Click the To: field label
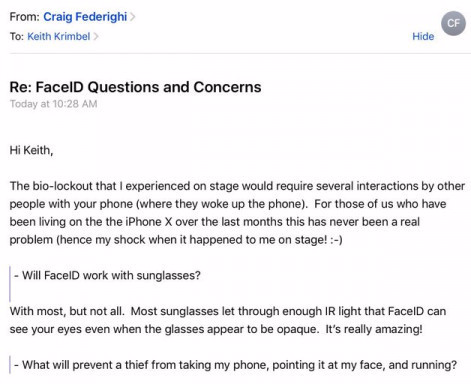The width and height of the screenshot is (471, 384). [17, 36]
